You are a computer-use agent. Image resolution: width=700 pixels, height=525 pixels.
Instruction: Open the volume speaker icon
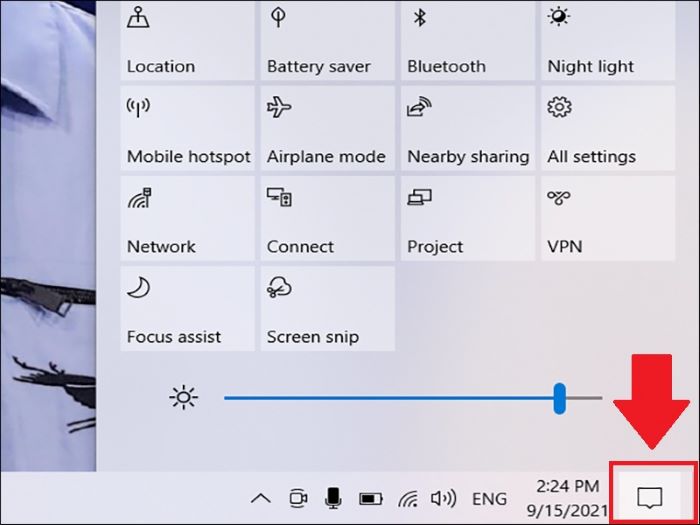pos(442,498)
